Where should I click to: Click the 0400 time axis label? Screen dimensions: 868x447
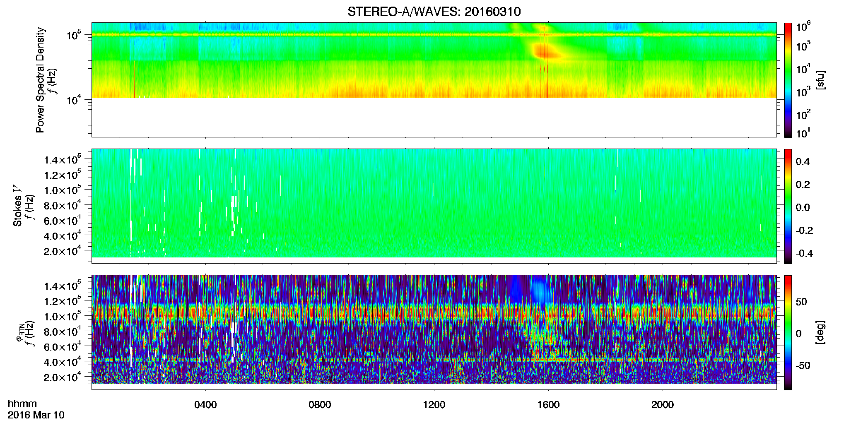tap(205, 405)
